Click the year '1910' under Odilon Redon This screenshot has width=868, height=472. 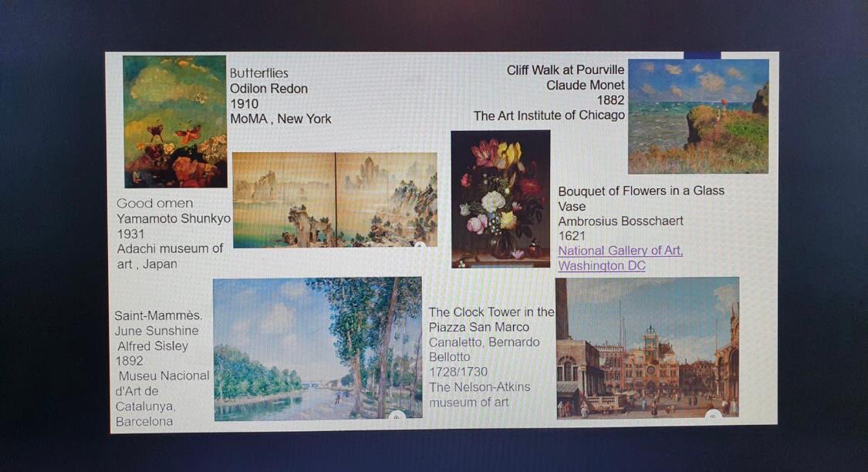click(x=244, y=104)
